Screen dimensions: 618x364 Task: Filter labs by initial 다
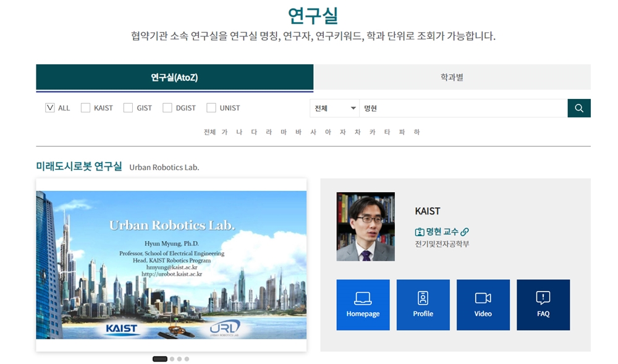254,132
